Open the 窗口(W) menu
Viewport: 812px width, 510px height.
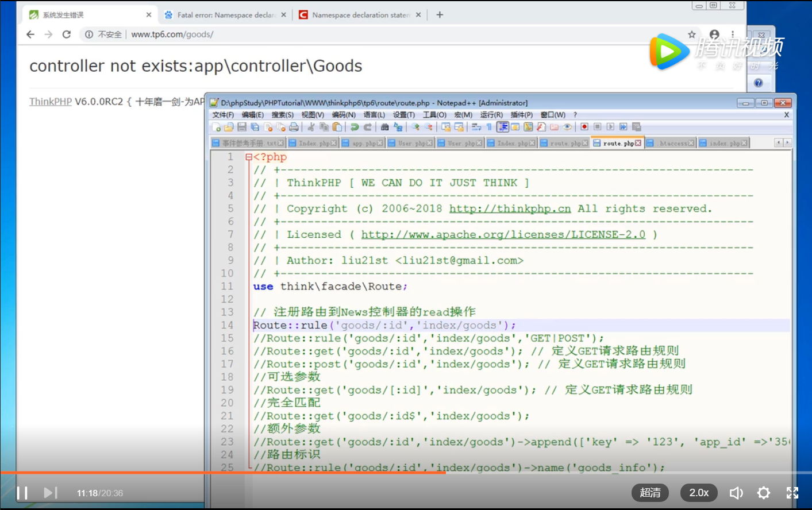553,115
